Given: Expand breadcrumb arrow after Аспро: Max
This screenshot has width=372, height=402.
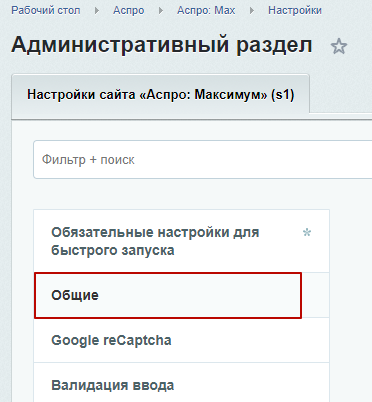Looking at the screenshot, I should tap(252, 11).
